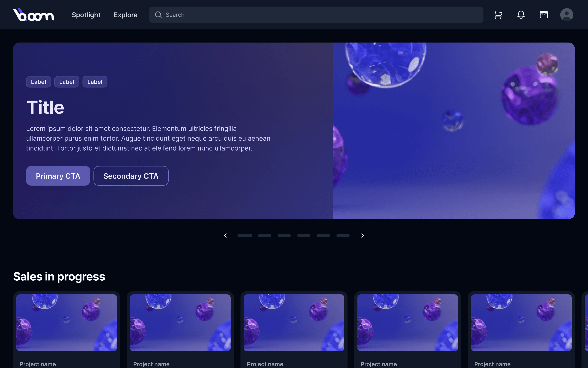Click Project name on first card
Viewport: 588px width, 368px height.
point(38,364)
